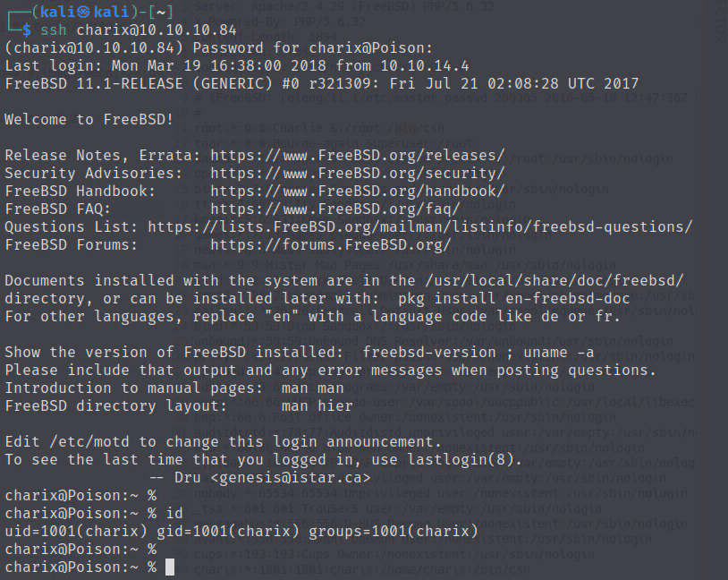Viewport: 728px width, 580px height.
Task: Open the FreeBSD security advisories URL
Action: point(358,173)
